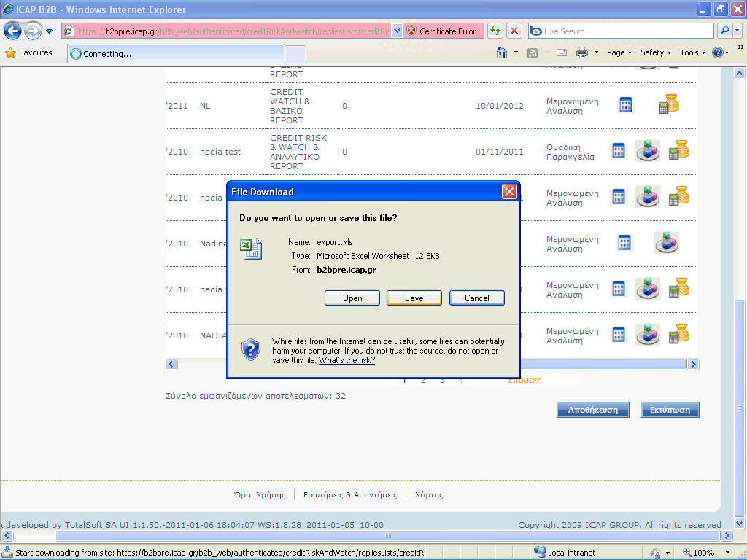The width and height of the screenshot is (747, 560).
Task: Select the Connecting... browser tab
Action: [x=177, y=54]
